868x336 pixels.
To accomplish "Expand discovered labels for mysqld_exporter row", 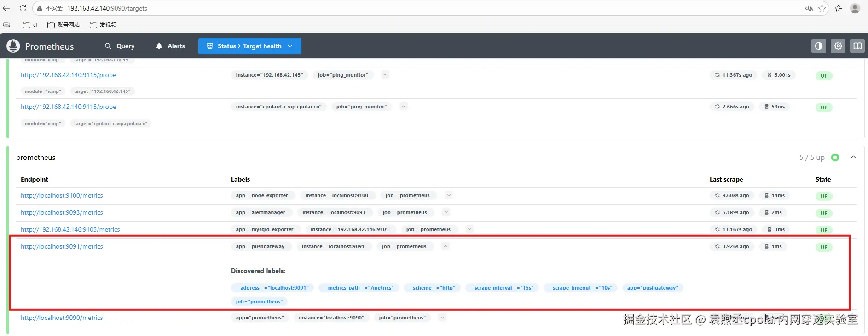I will tap(469, 229).
